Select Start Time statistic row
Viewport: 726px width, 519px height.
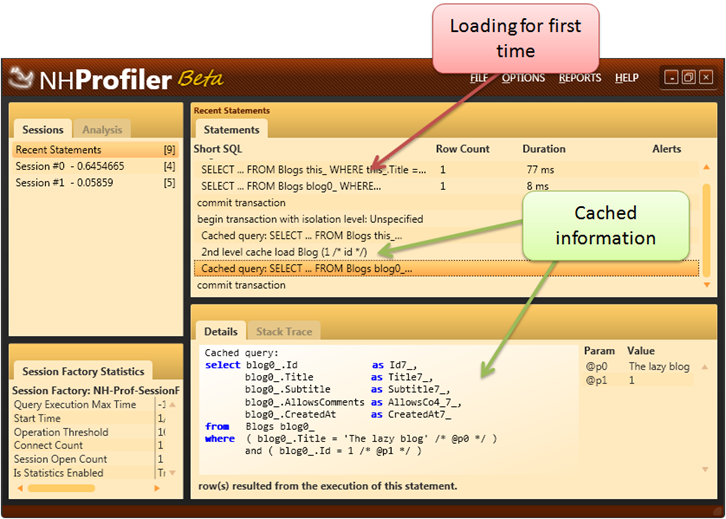click(89, 419)
